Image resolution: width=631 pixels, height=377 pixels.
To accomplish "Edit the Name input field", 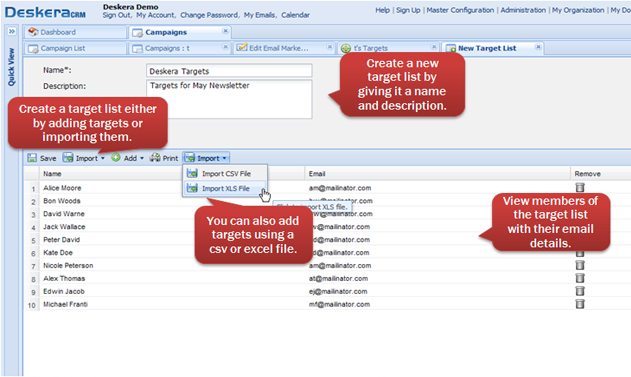I will click(229, 71).
